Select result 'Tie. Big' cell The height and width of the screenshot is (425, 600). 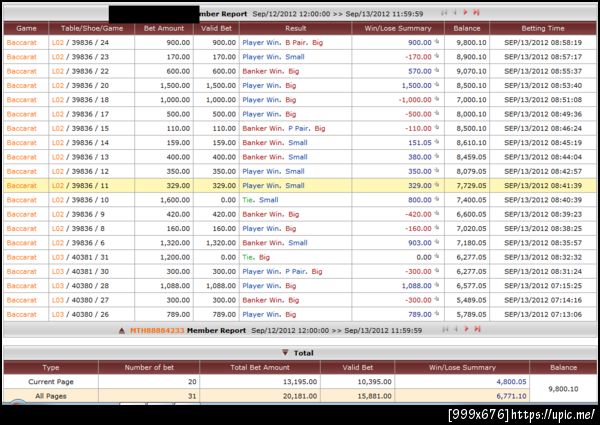click(256, 257)
